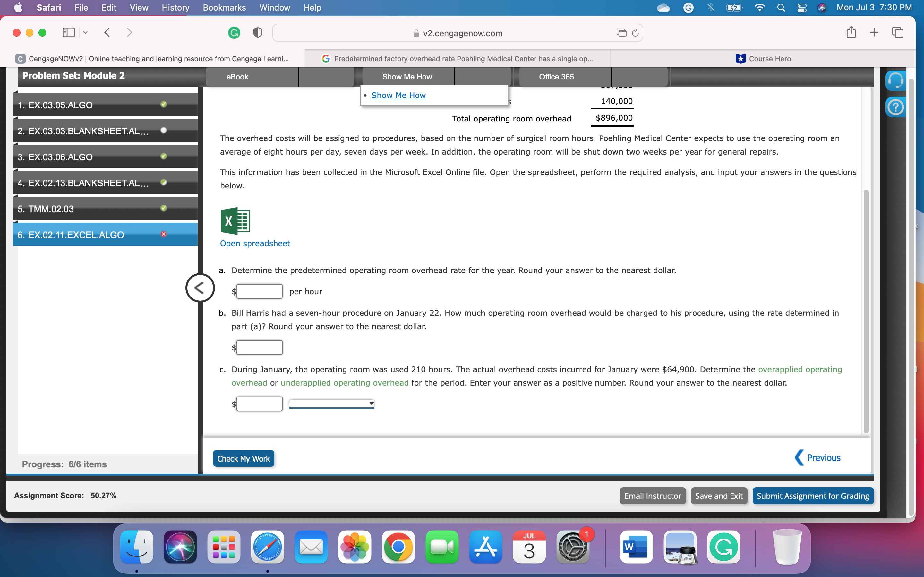
Task: Click the reload page icon in address bar
Action: tap(635, 33)
